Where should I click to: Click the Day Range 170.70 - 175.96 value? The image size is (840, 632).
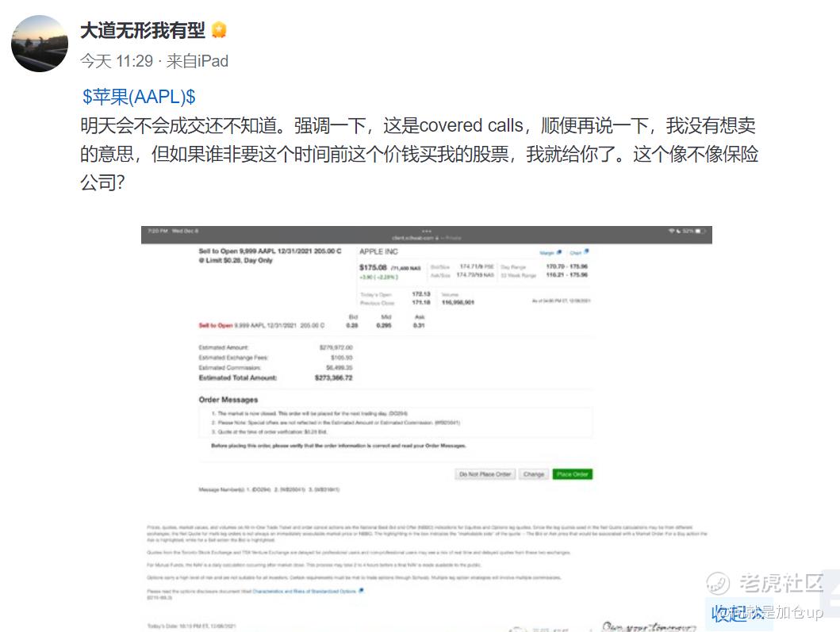click(x=567, y=266)
